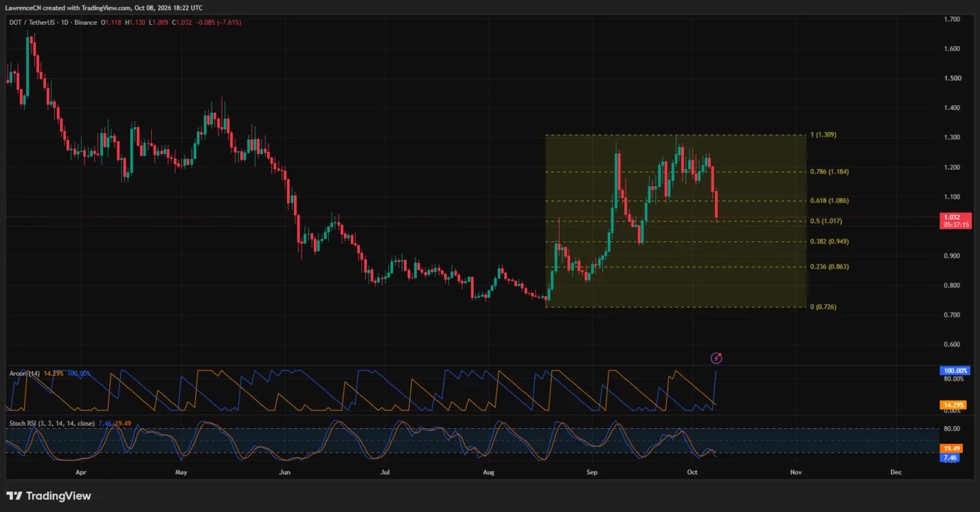
Task: Click the 80.00 level on Stoch RSI scale
Action: click(x=952, y=429)
